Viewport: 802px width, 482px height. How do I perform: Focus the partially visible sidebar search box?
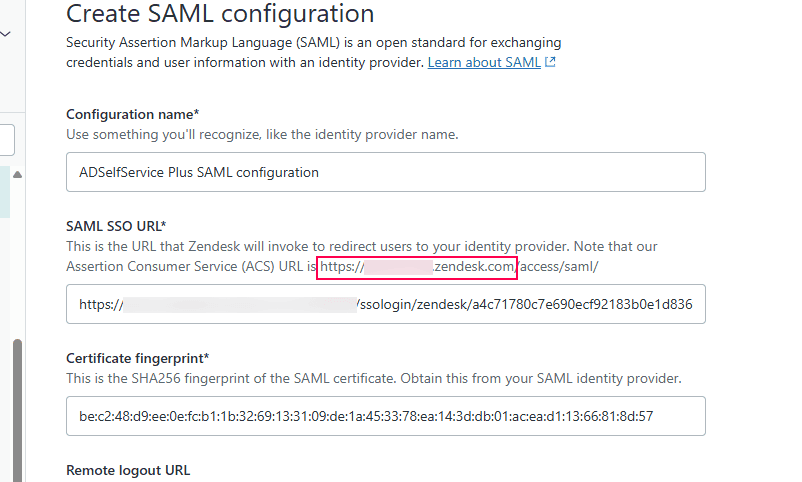click(x=6, y=139)
